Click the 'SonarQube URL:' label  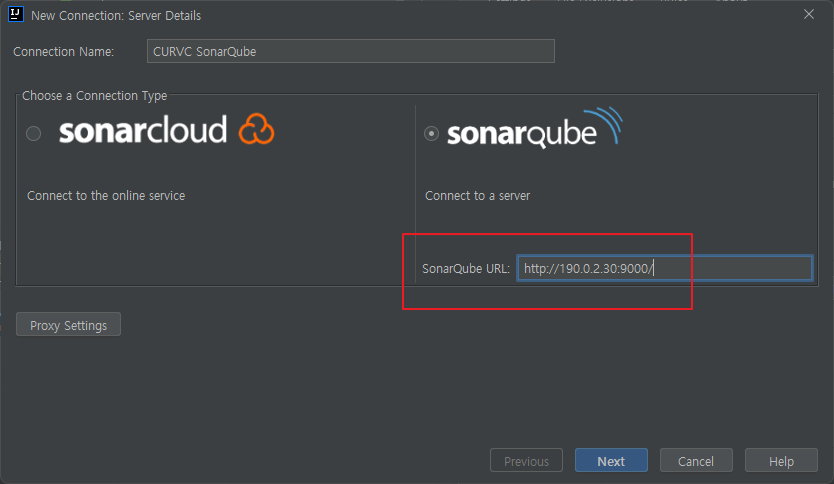pos(465,269)
